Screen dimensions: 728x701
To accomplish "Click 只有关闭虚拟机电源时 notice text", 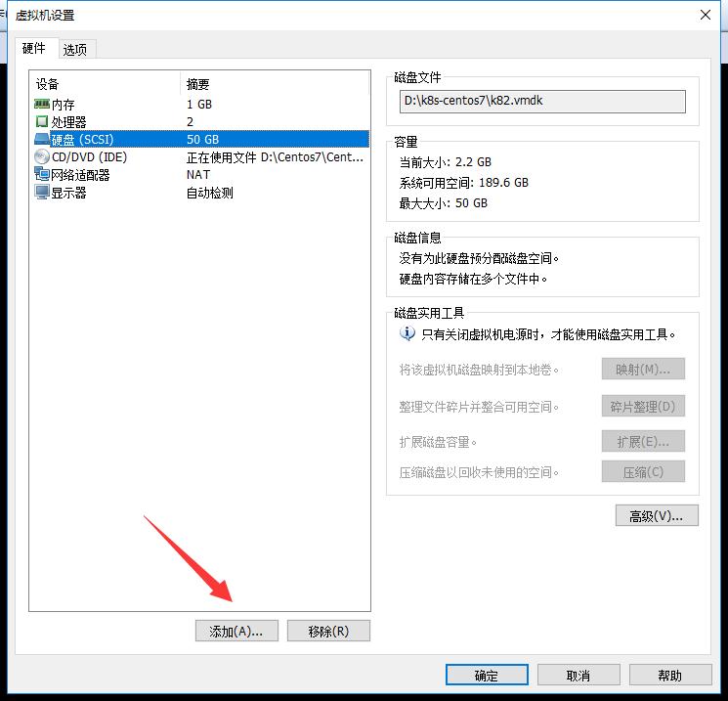I will (548, 334).
